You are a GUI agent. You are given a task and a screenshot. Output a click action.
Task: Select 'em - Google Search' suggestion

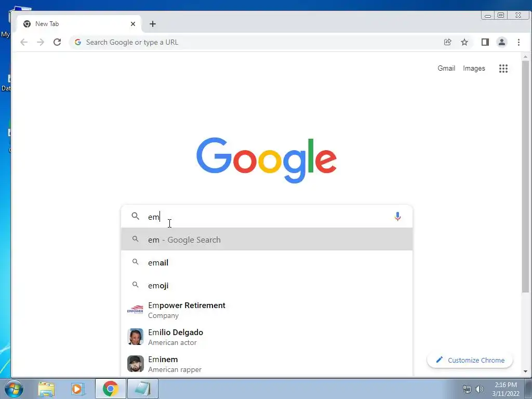tap(267, 240)
